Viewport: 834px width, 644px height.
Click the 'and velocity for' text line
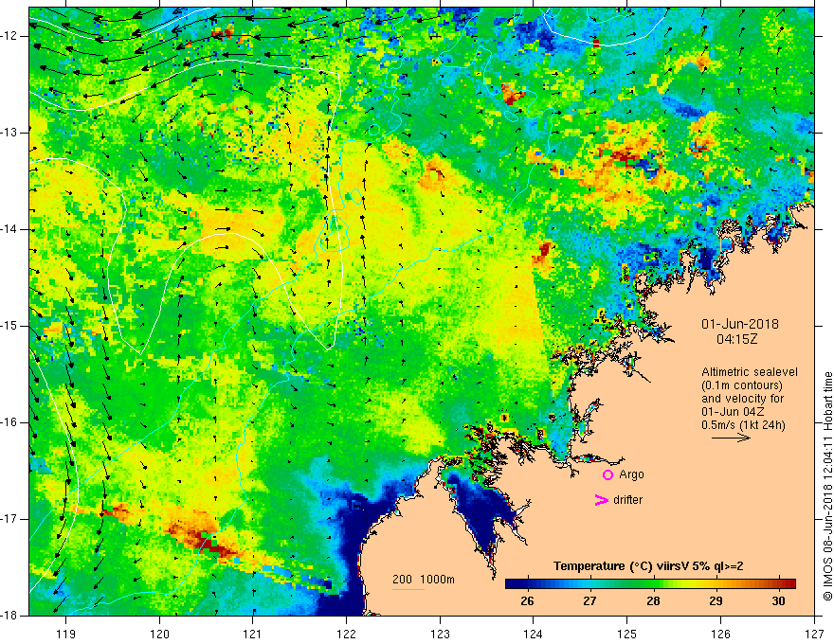point(742,399)
